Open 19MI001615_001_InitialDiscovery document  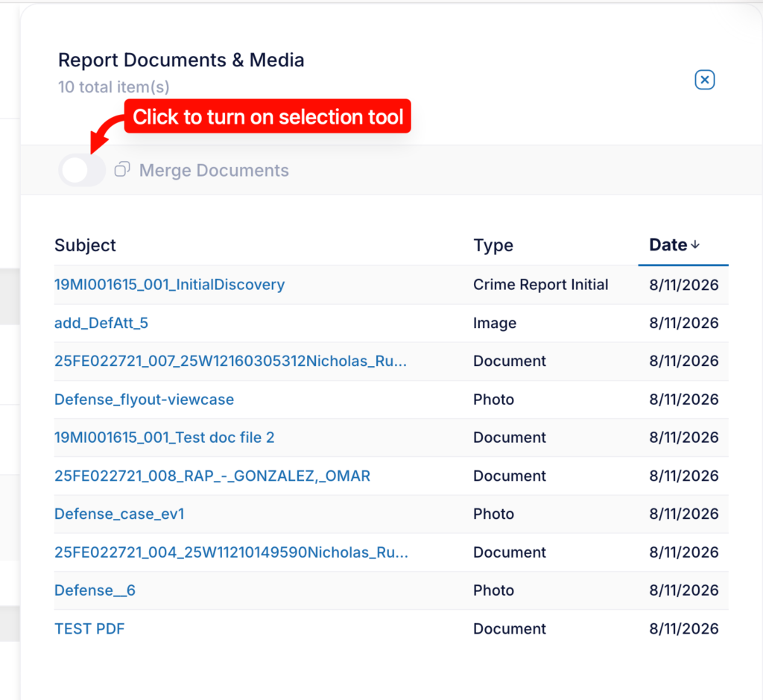pyautogui.click(x=169, y=285)
